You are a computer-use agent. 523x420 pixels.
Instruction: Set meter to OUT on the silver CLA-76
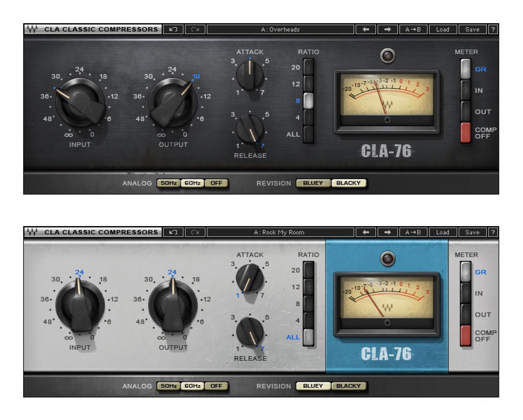coord(466,315)
